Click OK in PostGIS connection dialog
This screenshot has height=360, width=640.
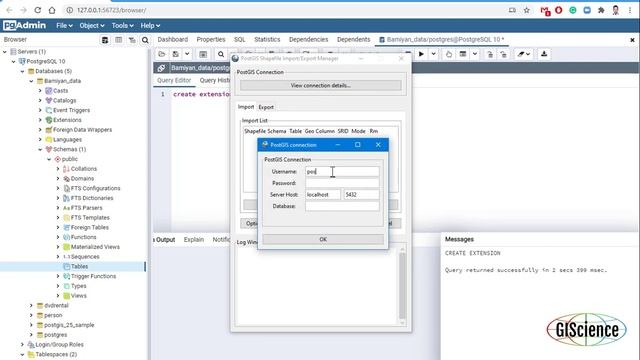323,239
